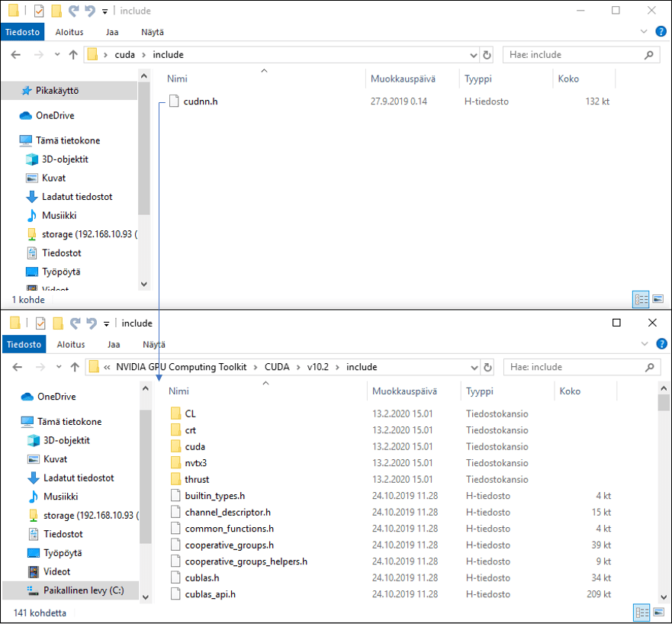Open the Tiedosto menu in top window
672x624 pixels.
tap(23, 33)
